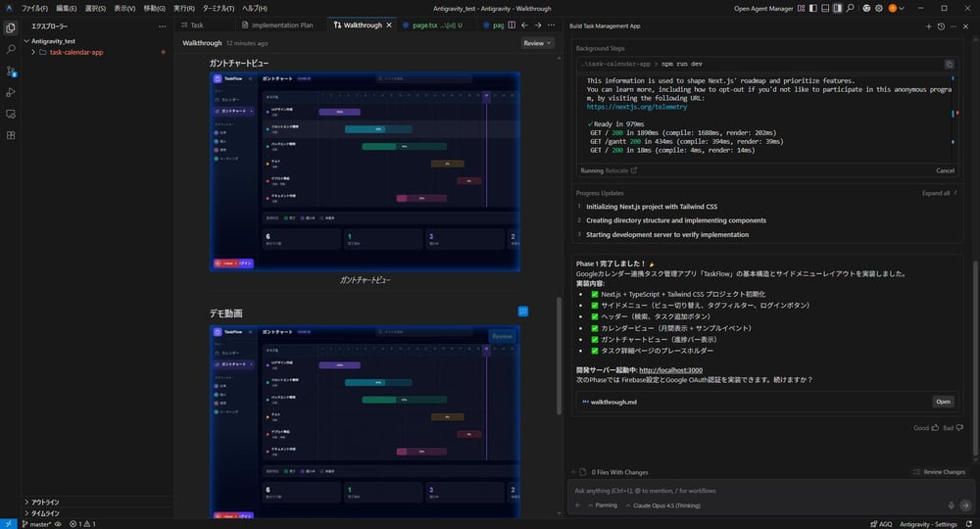
Task: Open conversation history clock icon
Action: (941, 26)
